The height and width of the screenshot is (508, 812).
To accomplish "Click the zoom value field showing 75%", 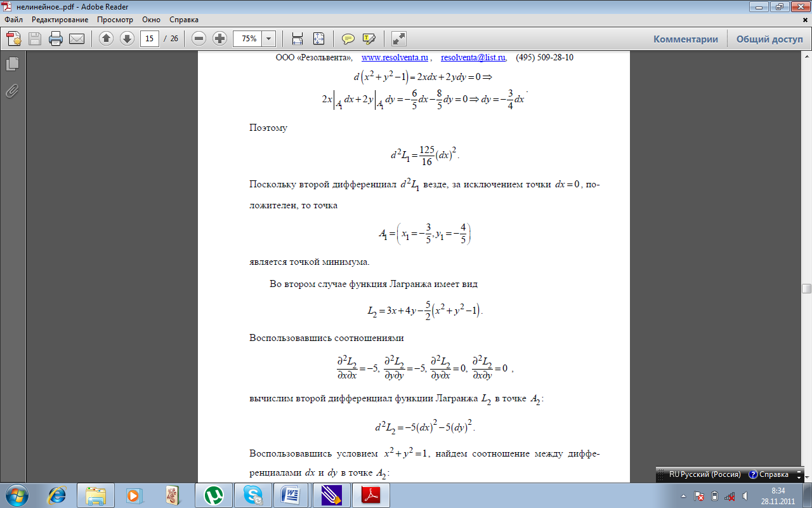I will (x=248, y=39).
